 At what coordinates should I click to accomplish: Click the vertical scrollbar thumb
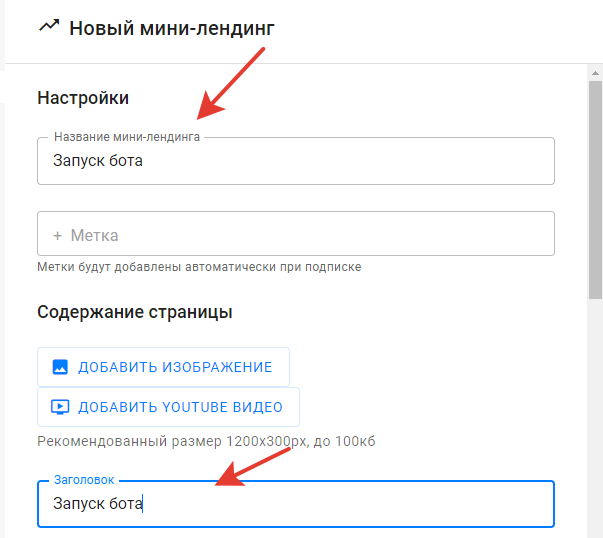(x=595, y=190)
